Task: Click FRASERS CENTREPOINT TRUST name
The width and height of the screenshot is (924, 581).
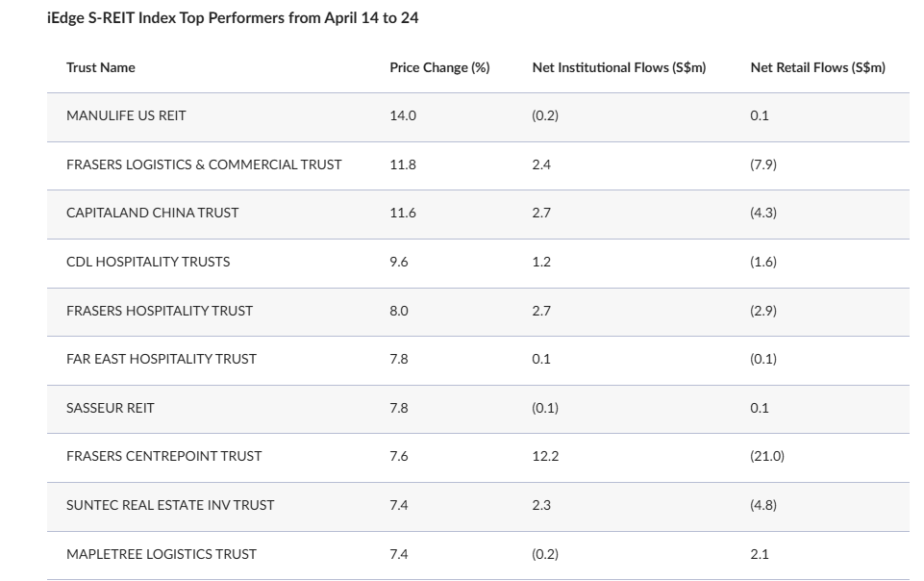Action: [x=163, y=456]
